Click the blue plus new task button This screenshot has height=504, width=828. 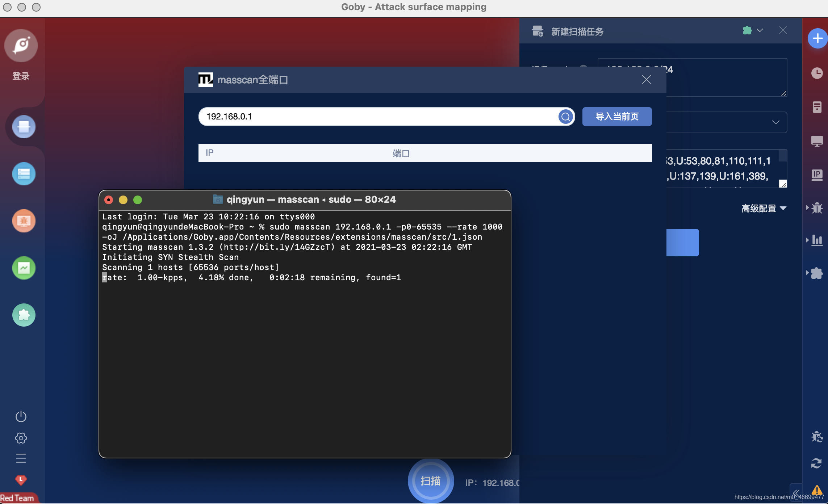pos(817,38)
